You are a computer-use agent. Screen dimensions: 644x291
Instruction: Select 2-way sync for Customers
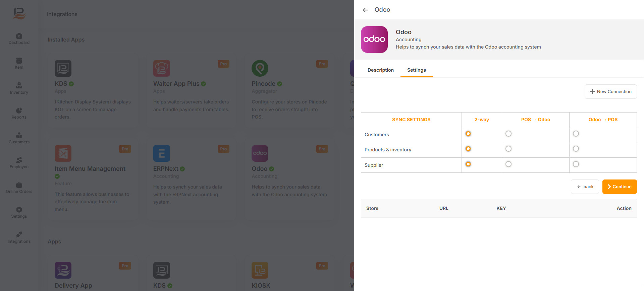click(468, 134)
